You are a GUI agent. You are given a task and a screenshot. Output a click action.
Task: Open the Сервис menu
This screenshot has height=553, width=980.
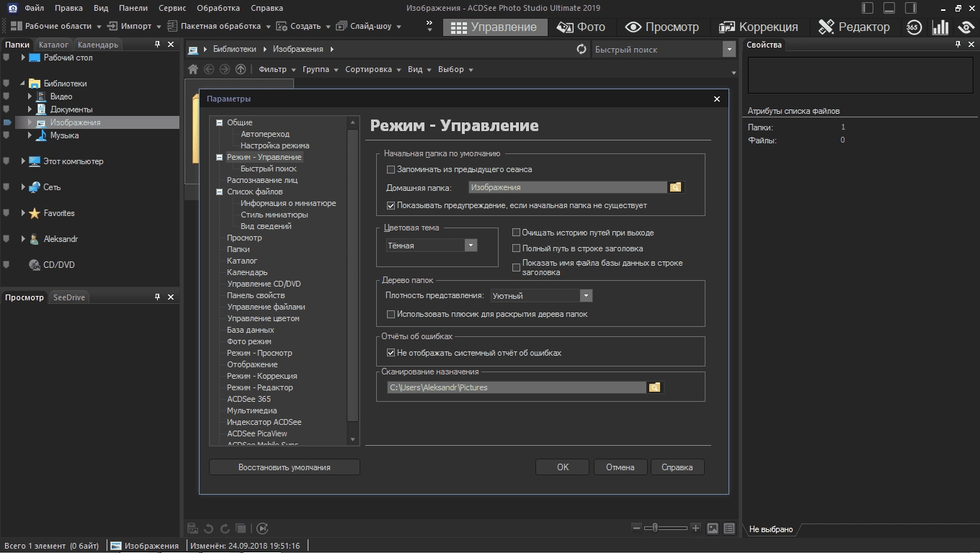coord(171,8)
